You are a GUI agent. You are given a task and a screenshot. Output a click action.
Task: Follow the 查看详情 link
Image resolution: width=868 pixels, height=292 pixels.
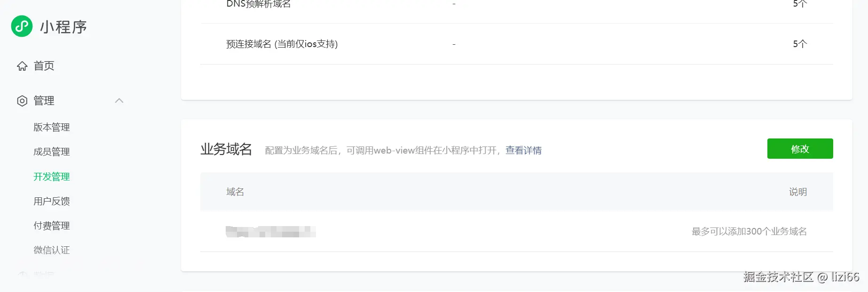[523, 150]
